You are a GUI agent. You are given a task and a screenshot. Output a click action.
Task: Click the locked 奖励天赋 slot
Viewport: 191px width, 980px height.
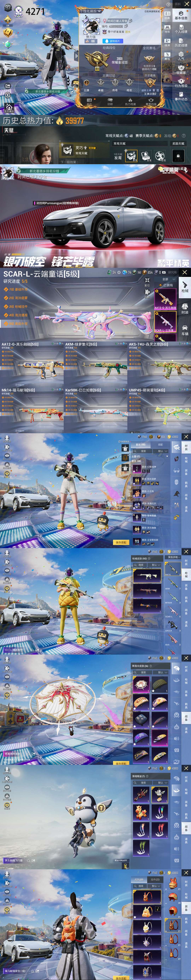178,156
